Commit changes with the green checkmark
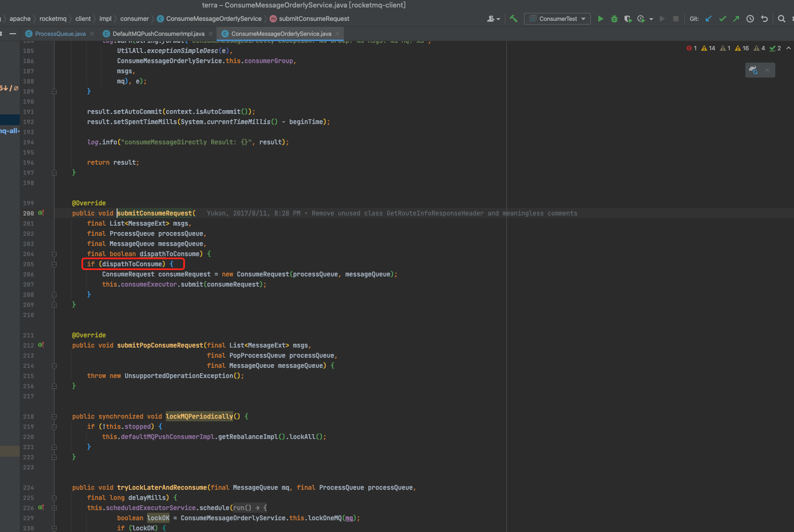Screen dimensions: 794x532 pyautogui.click(x=722, y=19)
